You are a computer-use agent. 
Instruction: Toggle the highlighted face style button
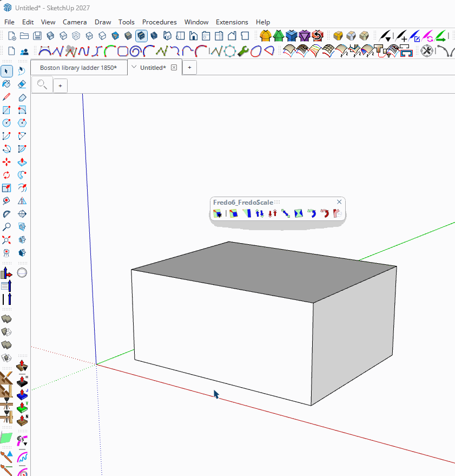coord(141,36)
